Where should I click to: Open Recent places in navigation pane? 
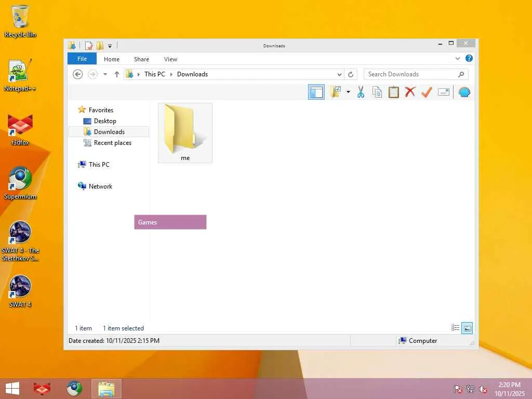point(112,142)
